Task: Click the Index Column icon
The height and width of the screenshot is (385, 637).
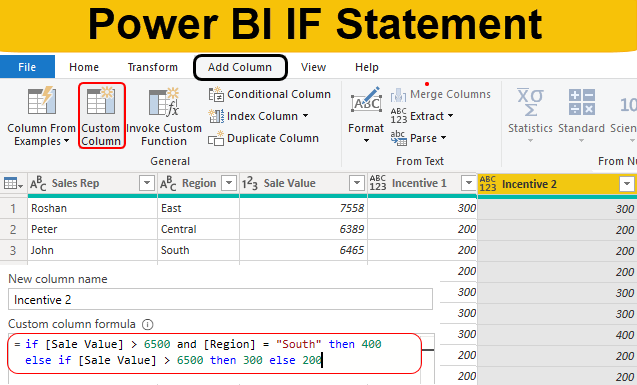Action: coord(216,116)
